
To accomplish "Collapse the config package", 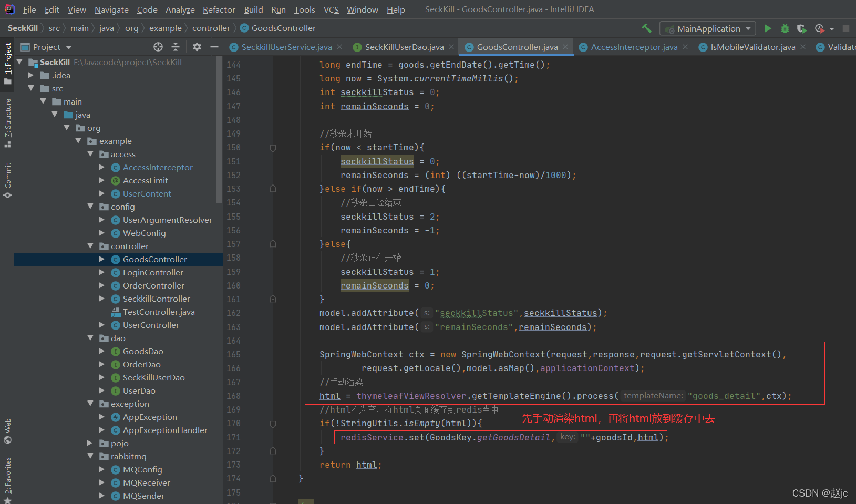I will 90,207.
